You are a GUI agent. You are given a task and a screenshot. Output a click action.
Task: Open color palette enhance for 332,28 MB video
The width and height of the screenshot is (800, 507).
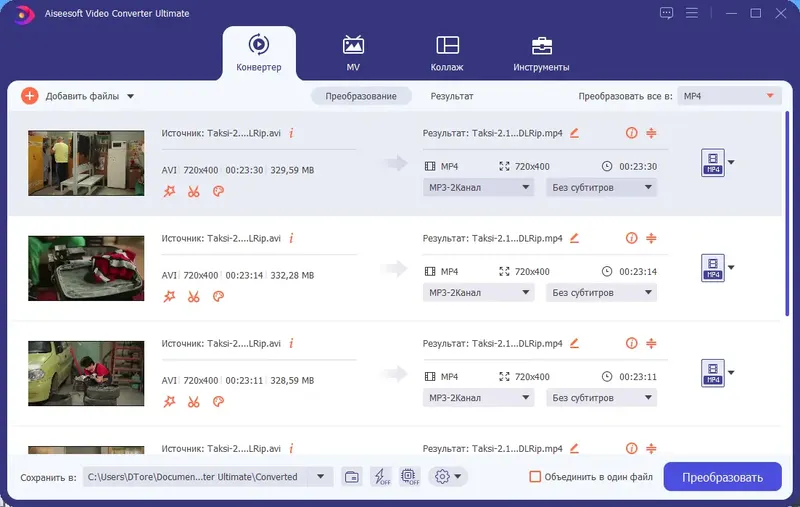coord(218,296)
